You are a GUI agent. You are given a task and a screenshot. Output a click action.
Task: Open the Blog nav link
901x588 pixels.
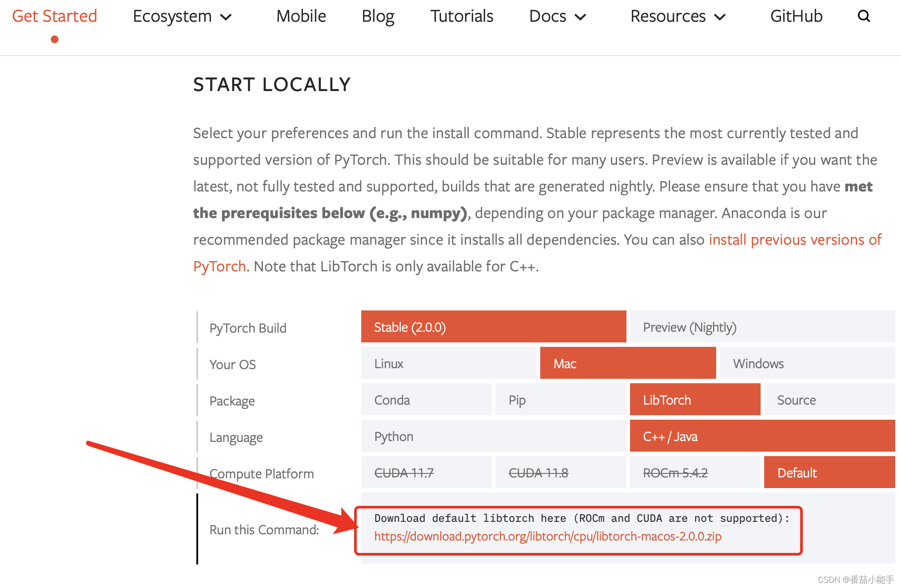click(378, 16)
